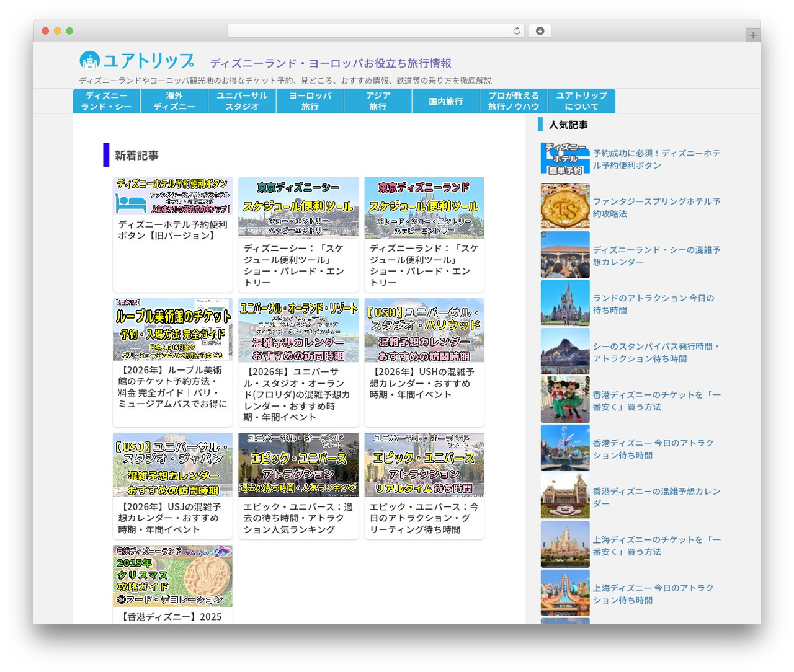
Task: Open エピック・ユニバース リアルタイム待ち時間 thumbnail
Action: (424, 465)
